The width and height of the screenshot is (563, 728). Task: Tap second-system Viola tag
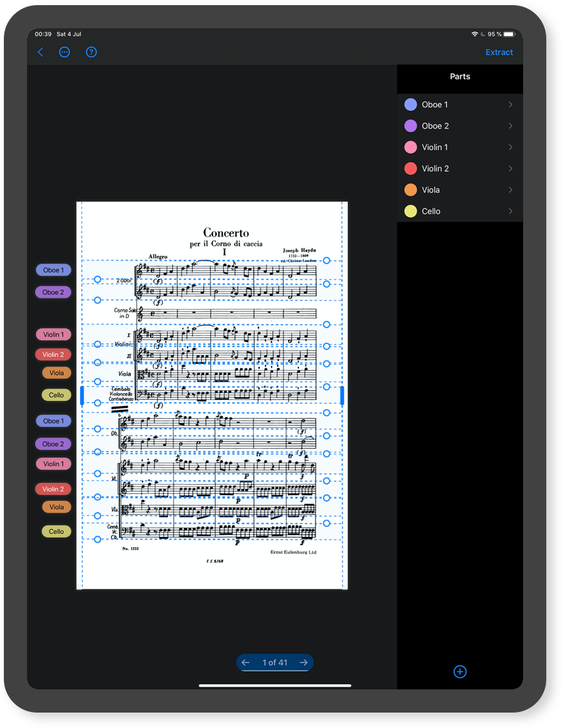click(57, 507)
